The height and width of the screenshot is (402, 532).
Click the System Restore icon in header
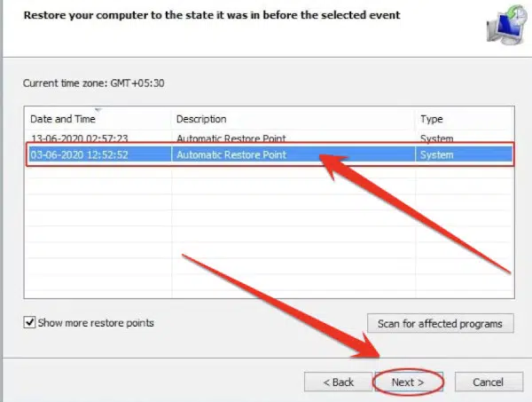[x=503, y=25]
